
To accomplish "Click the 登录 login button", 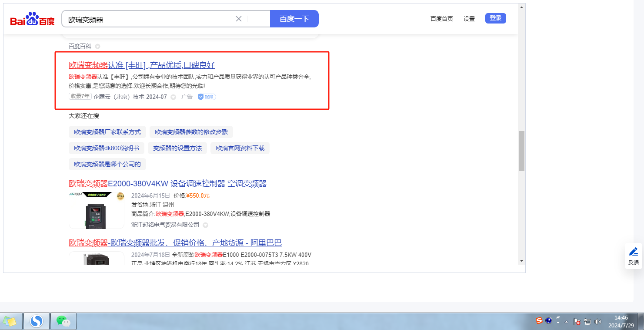I will pos(495,18).
